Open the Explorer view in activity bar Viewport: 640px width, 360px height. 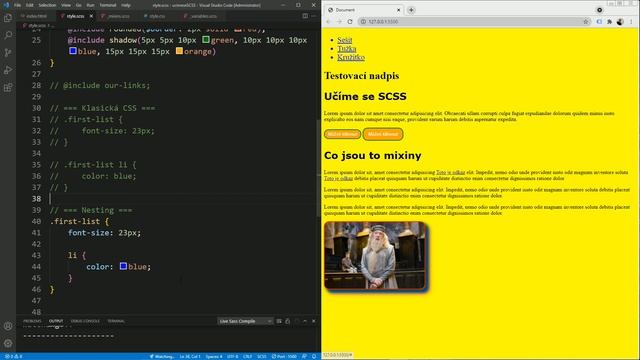8,18
